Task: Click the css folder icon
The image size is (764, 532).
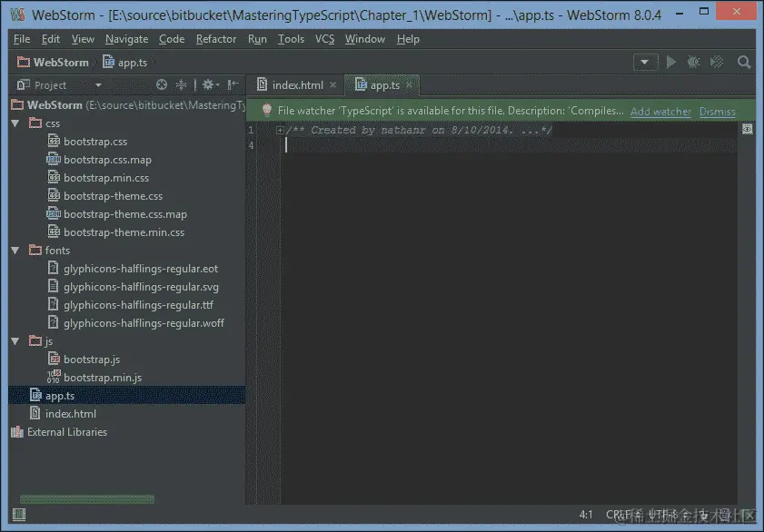Action: [x=35, y=123]
